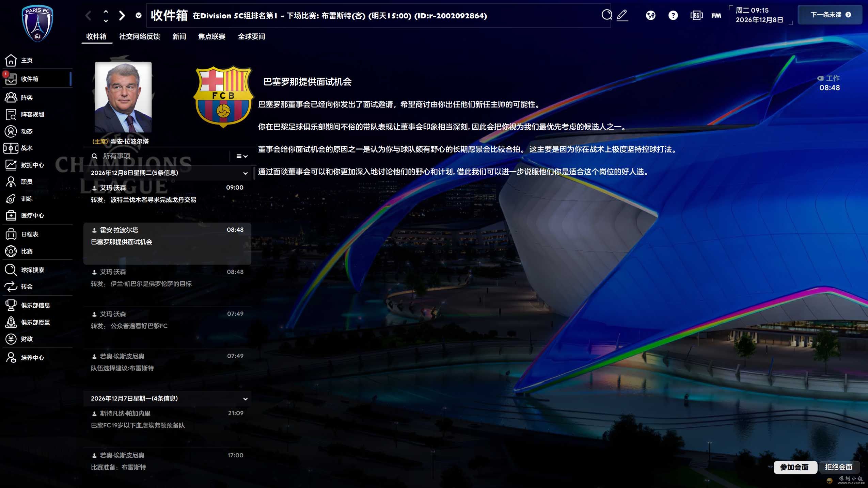Switch to the 焦点联赛 tab
Viewport: 868px width, 488px height.
pyautogui.click(x=211, y=36)
